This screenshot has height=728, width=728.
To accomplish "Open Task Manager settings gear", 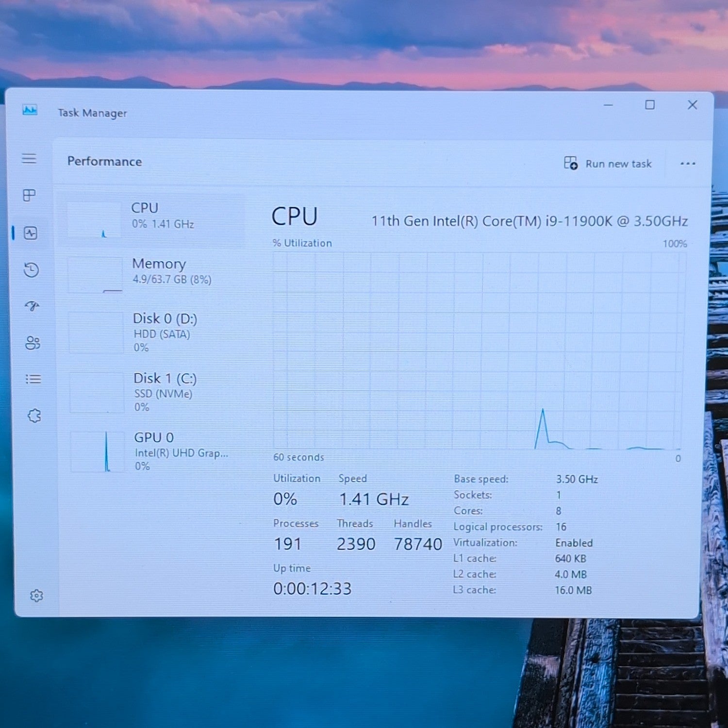I will click(36, 596).
